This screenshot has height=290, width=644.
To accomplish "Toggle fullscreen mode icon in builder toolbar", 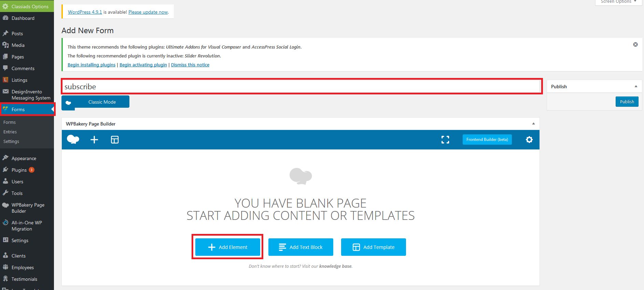I will (445, 140).
